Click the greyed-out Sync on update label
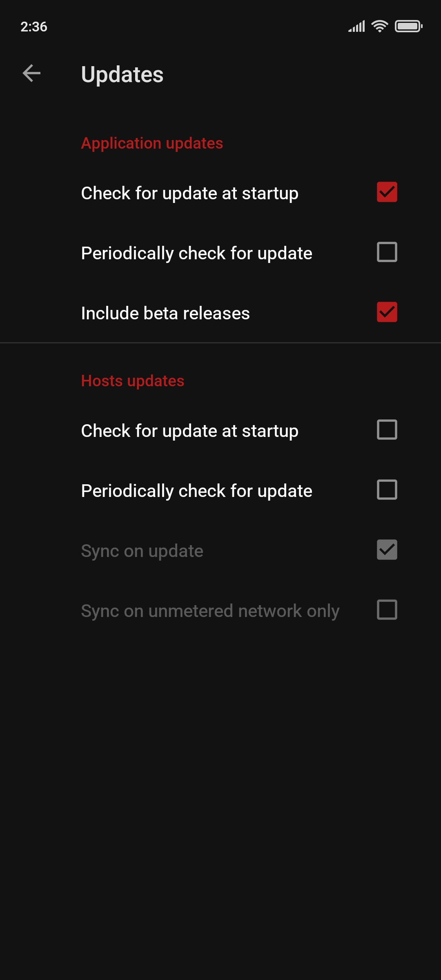 [142, 550]
